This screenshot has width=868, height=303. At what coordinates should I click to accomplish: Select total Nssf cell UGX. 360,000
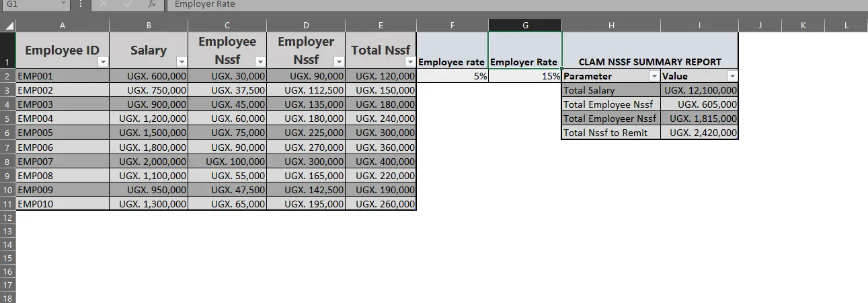[x=381, y=147]
